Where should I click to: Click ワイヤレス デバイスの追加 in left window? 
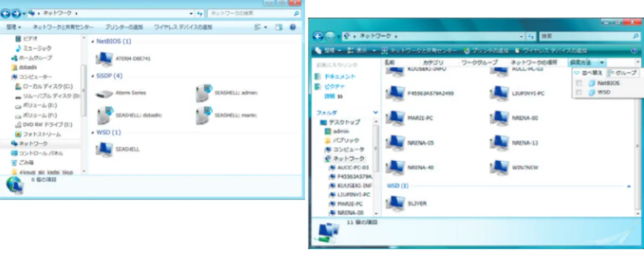click(x=183, y=27)
